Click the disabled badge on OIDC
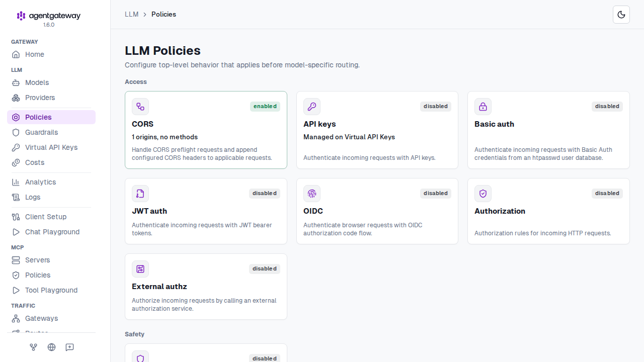Screen dimensions: 644x362 436,194
